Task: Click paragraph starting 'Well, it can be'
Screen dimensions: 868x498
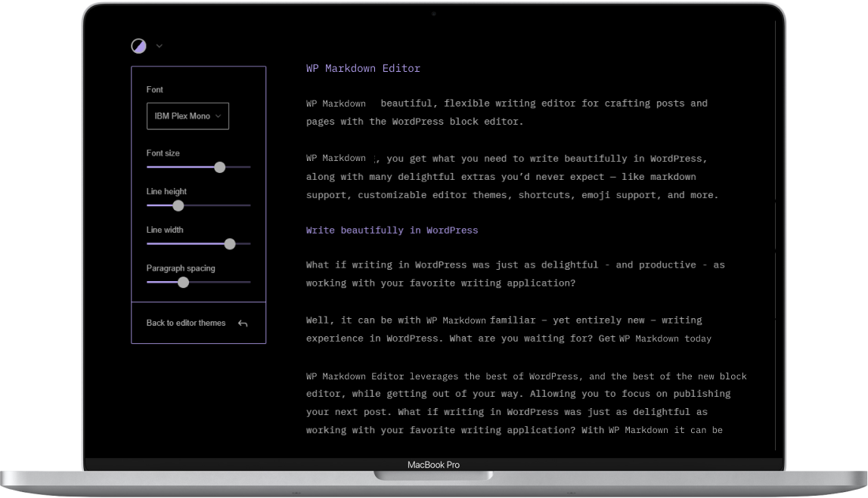Action: pyautogui.click(x=509, y=329)
